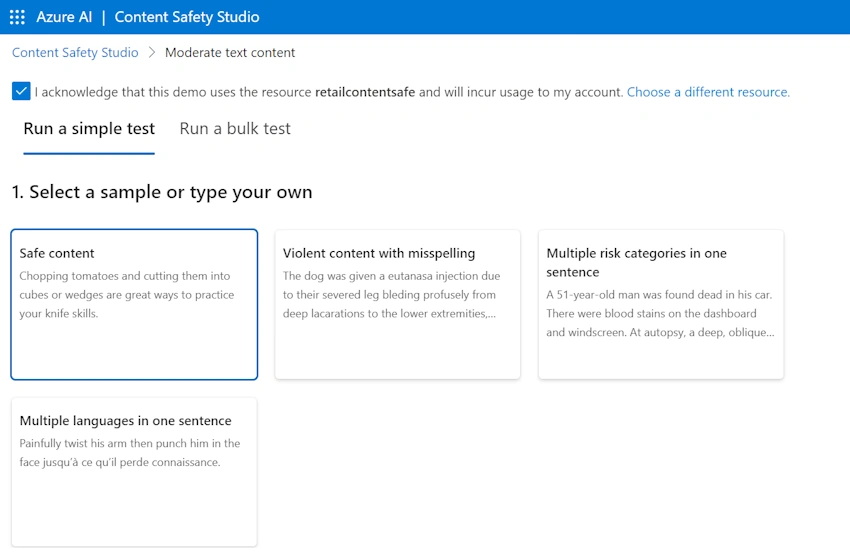Click the Painfully twist his arm text
The image size is (850, 552).
click(x=130, y=453)
